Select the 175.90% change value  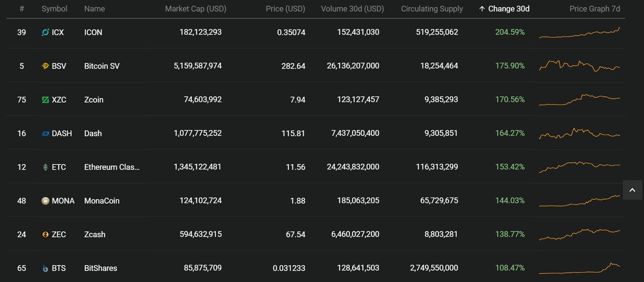click(x=510, y=66)
